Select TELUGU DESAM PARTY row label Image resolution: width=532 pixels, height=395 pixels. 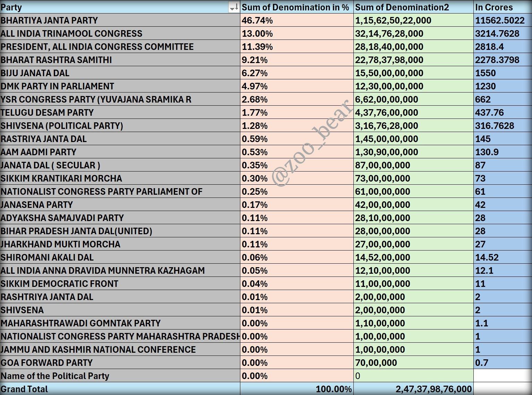pyautogui.click(x=120, y=113)
